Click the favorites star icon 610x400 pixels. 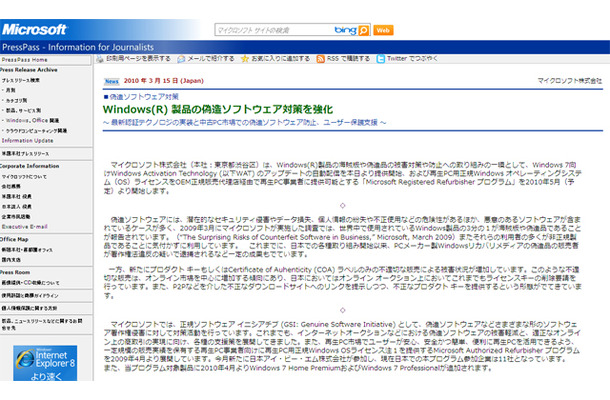245,59
